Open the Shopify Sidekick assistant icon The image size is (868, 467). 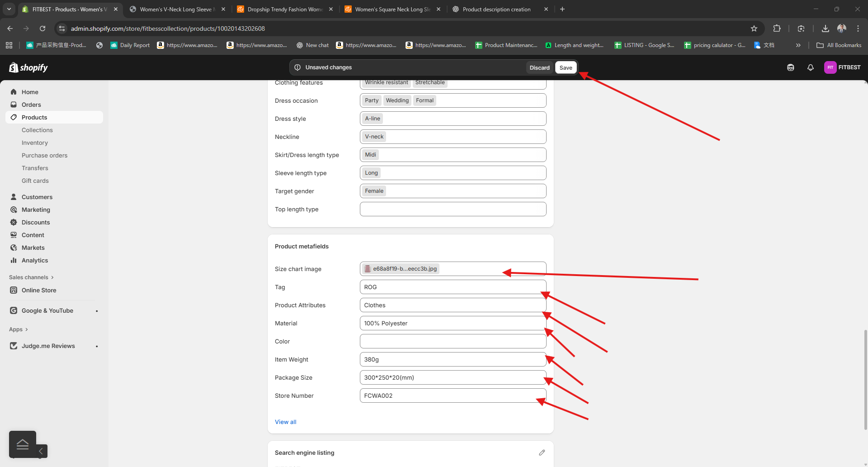click(x=790, y=67)
